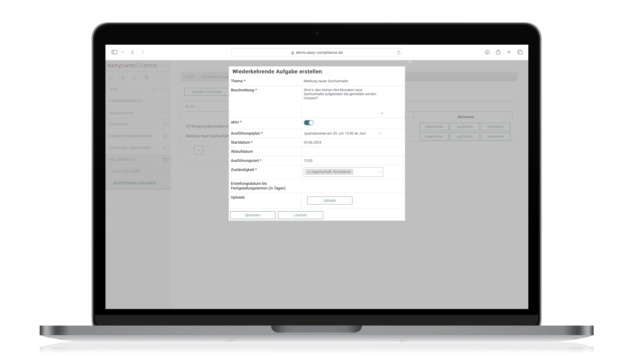This screenshot has width=633, height=364.
Task: Click the STEUERFACHSTELLE expander
Action: click(165, 100)
